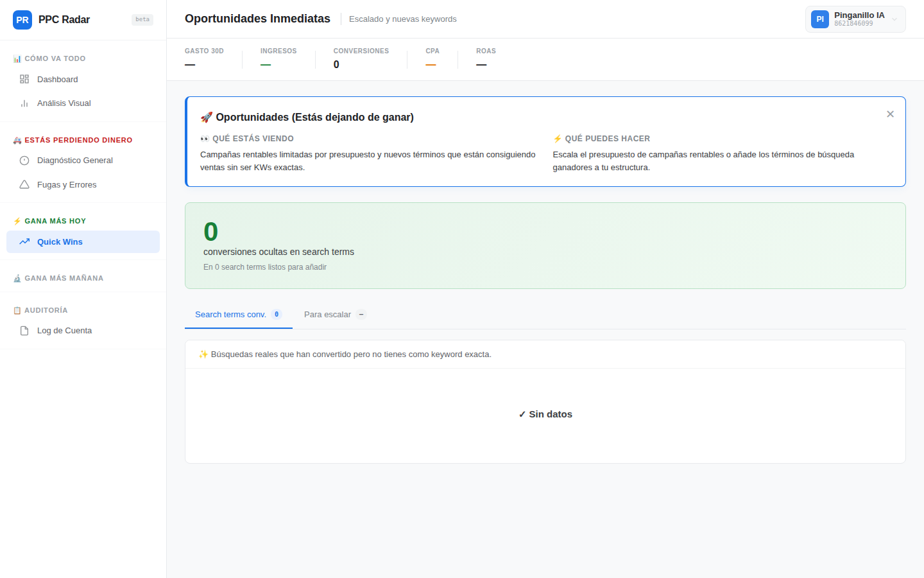
Task: Click the PPC Radar brand name
Action: point(64,20)
